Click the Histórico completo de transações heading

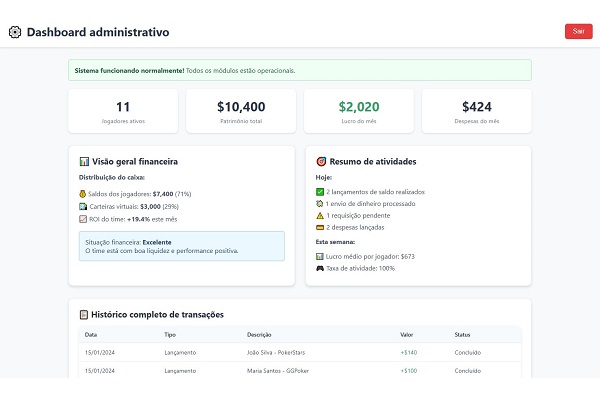click(x=157, y=315)
